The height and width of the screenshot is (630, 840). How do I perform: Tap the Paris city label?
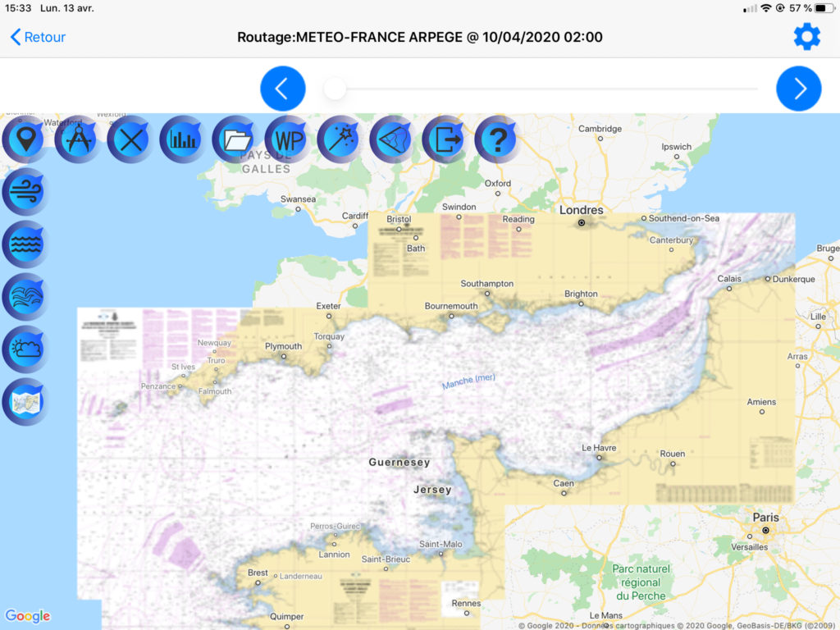point(765,518)
